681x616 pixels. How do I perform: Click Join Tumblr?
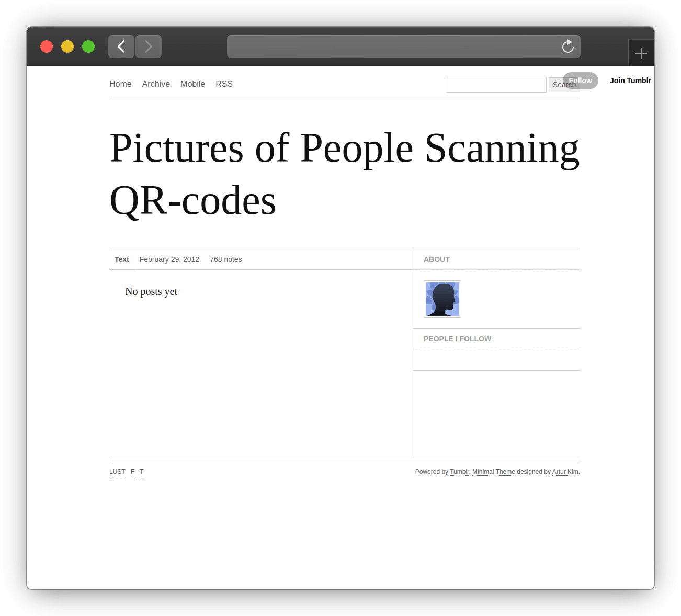[x=630, y=81]
